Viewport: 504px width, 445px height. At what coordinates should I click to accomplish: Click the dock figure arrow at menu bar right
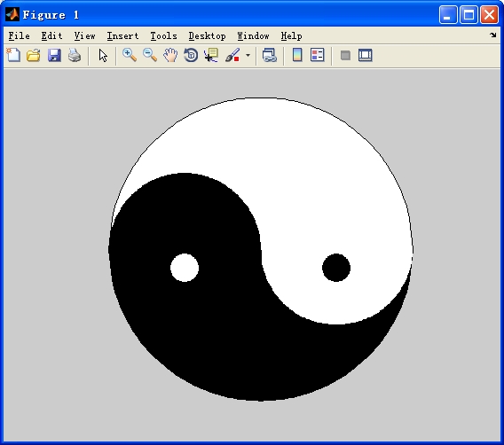493,35
